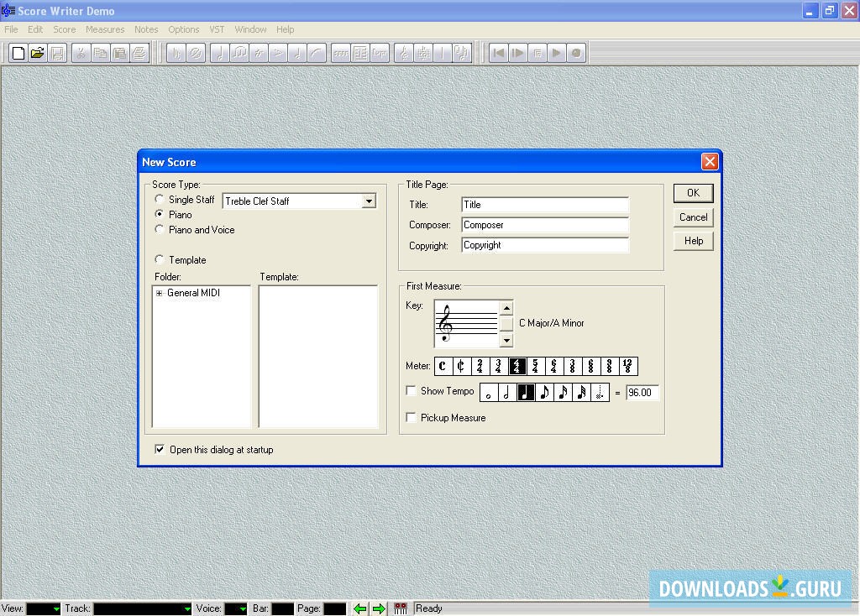Click the Play toolbar button

click(557, 53)
